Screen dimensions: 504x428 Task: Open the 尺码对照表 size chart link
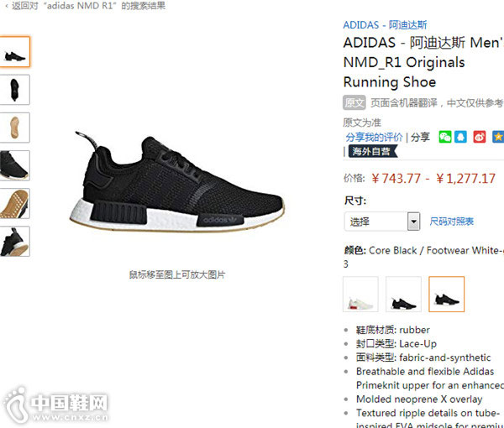[x=451, y=222]
